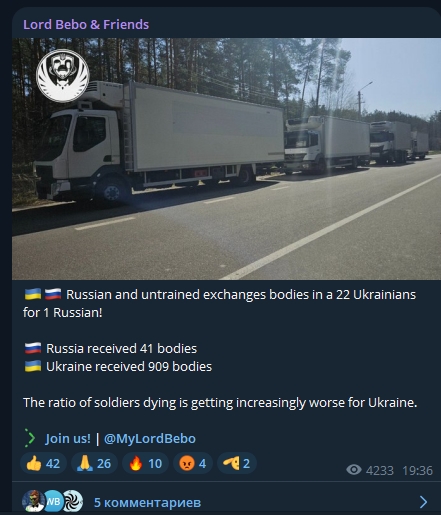Click the Join us! link
Viewport: 441px width, 515px height.
[x=68, y=438]
